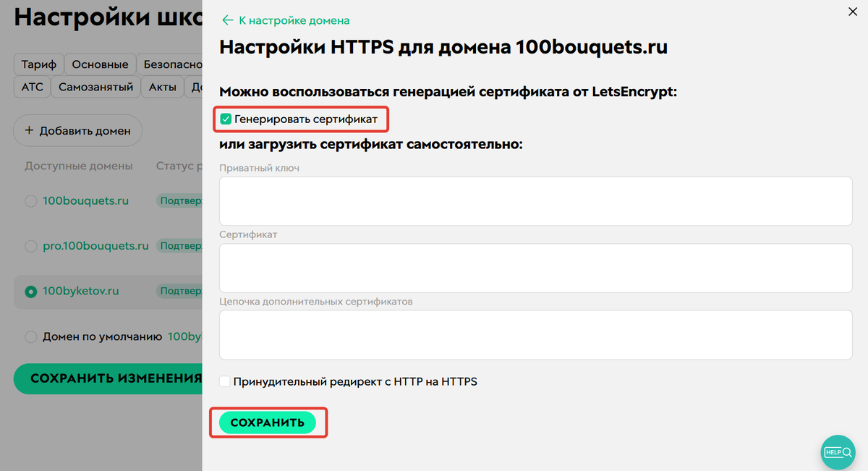The height and width of the screenshot is (471, 868).
Task: Click the green 'Сохранить' button
Action: tap(268, 423)
